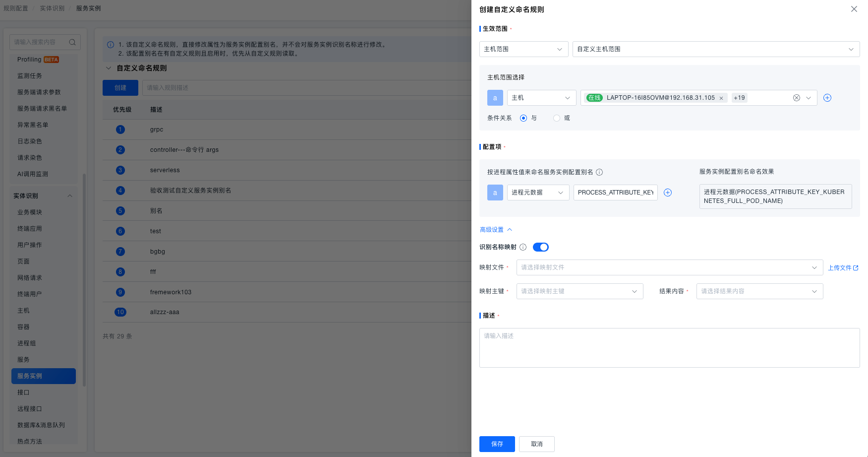Click the search icon in sidebar search box
The height and width of the screenshot is (457, 868).
(72, 42)
